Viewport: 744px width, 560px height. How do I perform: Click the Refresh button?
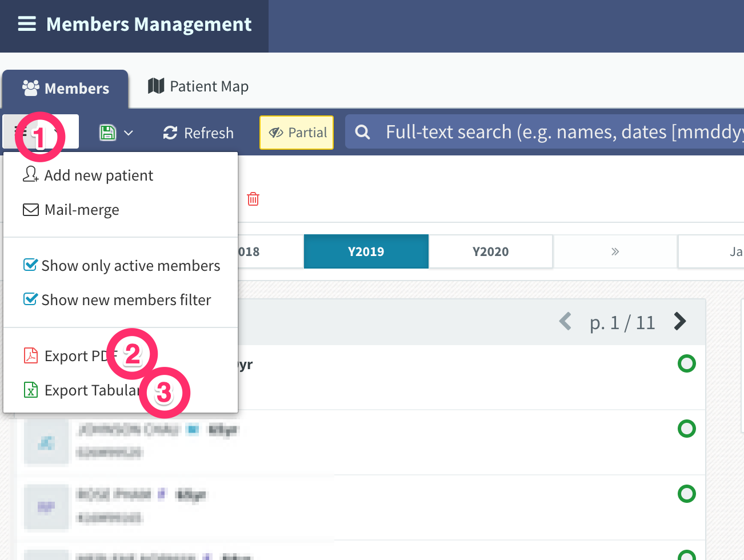(198, 133)
